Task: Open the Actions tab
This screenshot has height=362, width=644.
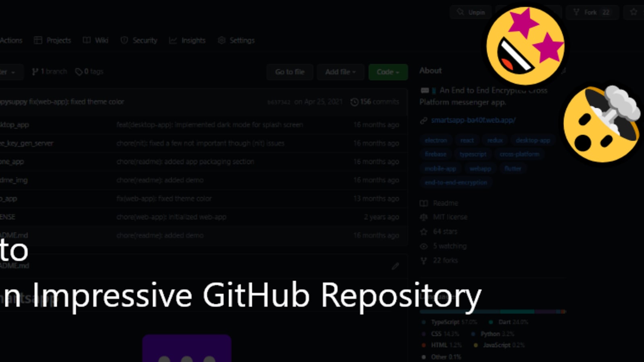Action: 11,40
